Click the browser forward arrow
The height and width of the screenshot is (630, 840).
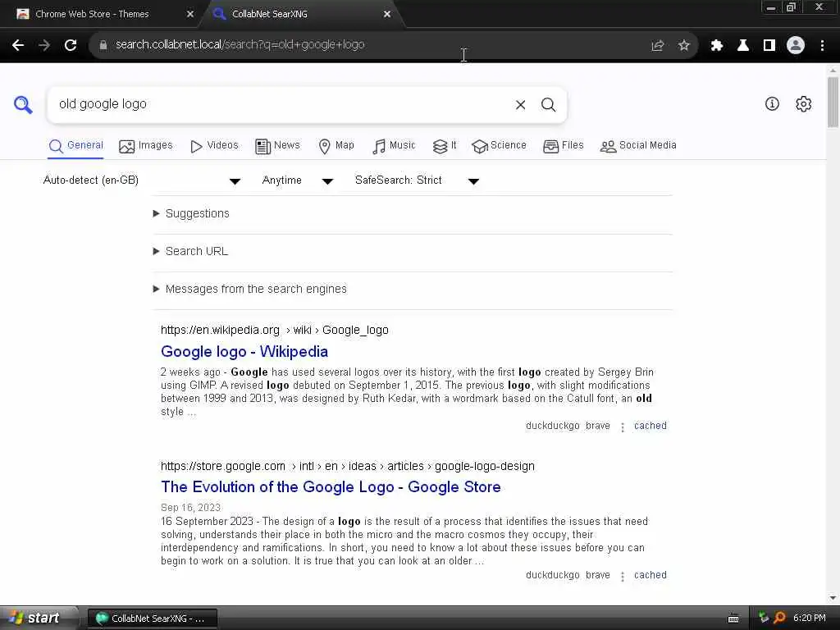[44, 45]
